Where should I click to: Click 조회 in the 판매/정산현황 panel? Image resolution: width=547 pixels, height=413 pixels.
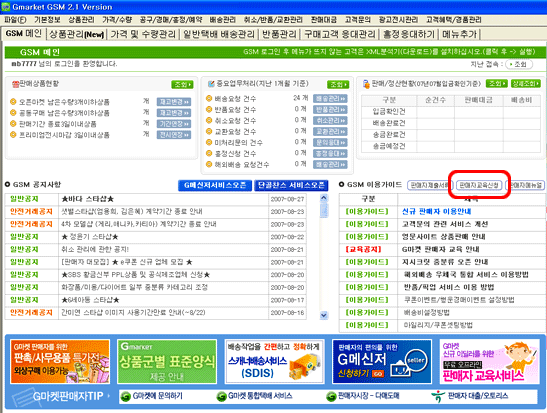point(496,83)
